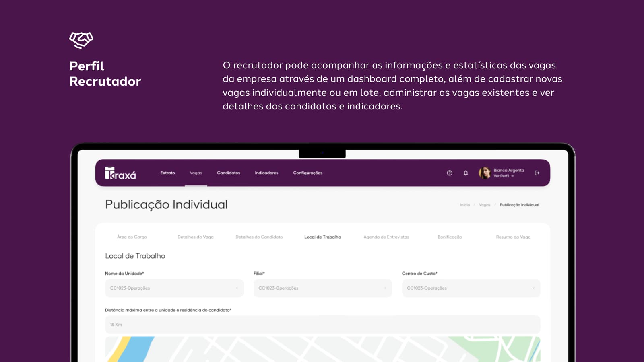Click the Bianca Argenta name
Image resolution: width=644 pixels, height=362 pixels.
click(509, 170)
